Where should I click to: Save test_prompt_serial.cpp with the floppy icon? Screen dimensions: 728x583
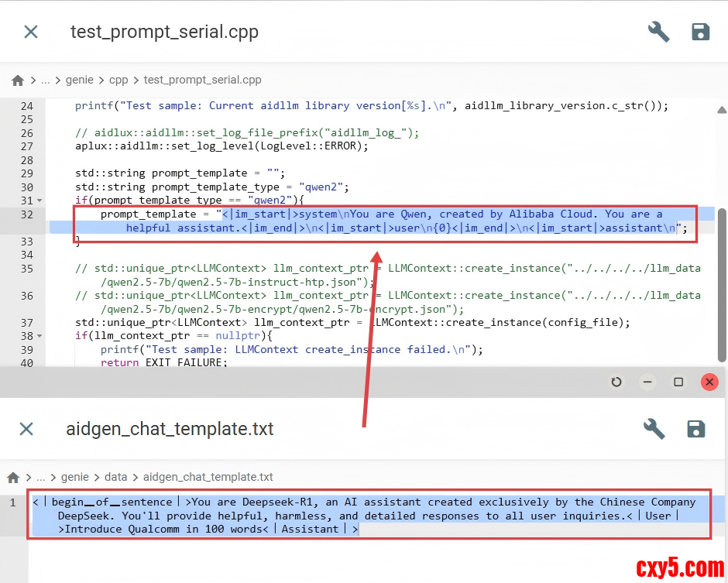pyautogui.click(x=700, y=32)
